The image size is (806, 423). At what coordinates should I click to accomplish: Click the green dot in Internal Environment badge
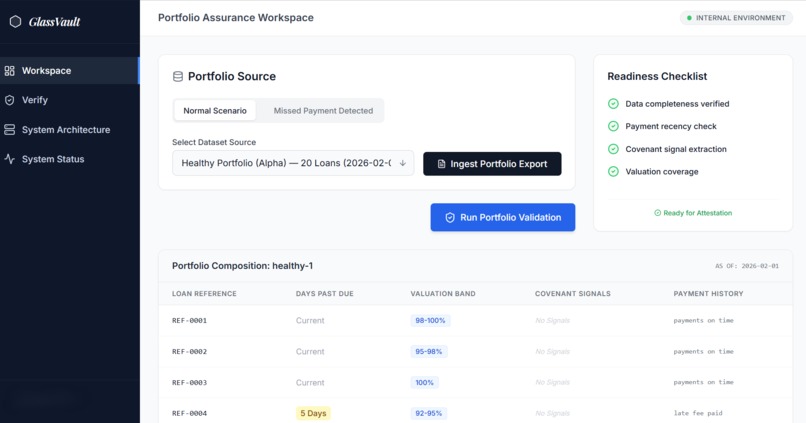click(689, 18)
